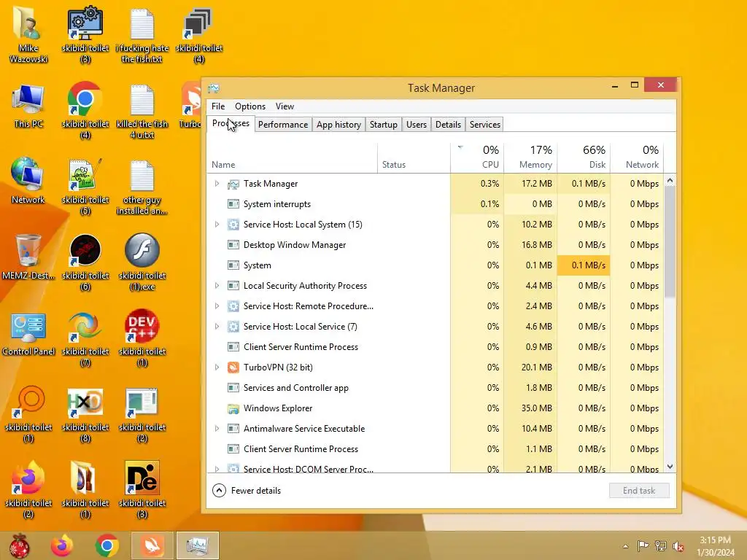The width and height of the screenshot is (747, 560).
Task: Click the End task button
Action: pyautogui.click(x=639, y=491)
